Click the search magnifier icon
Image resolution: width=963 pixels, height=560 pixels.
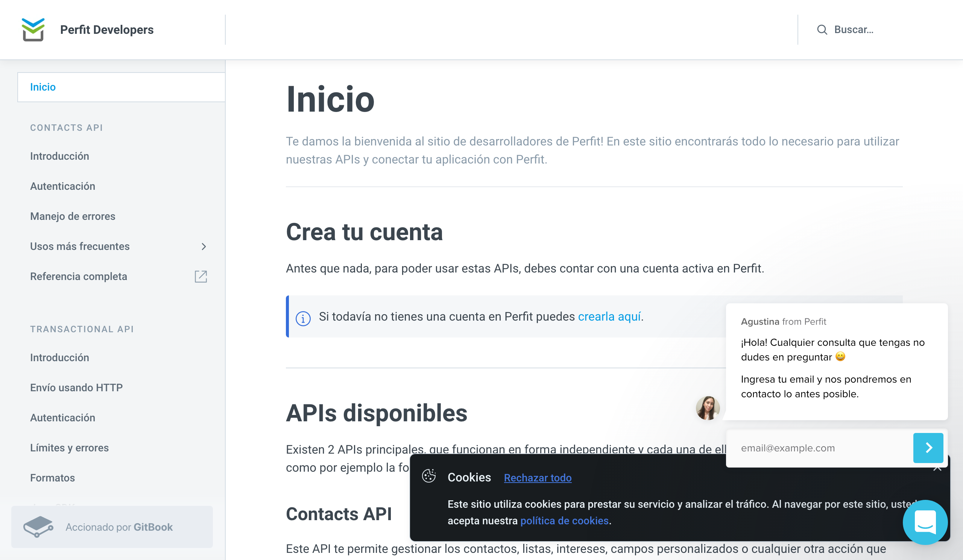coord(822,30)
